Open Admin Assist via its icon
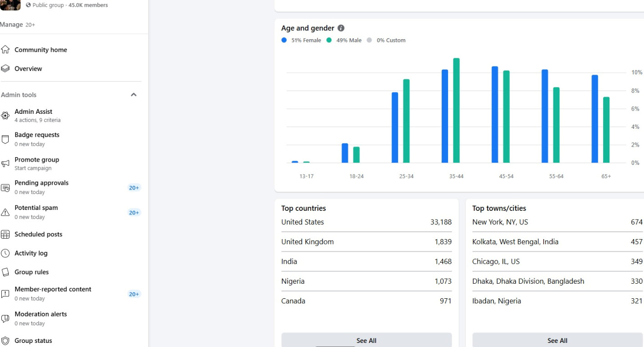 click(5, 116)
